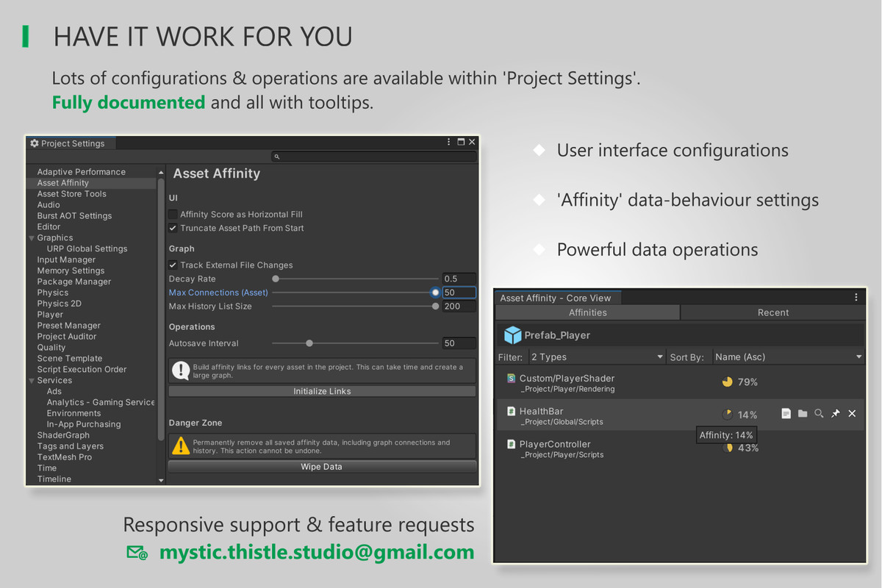Click the Max Connections value field

(x=459, y=293)
